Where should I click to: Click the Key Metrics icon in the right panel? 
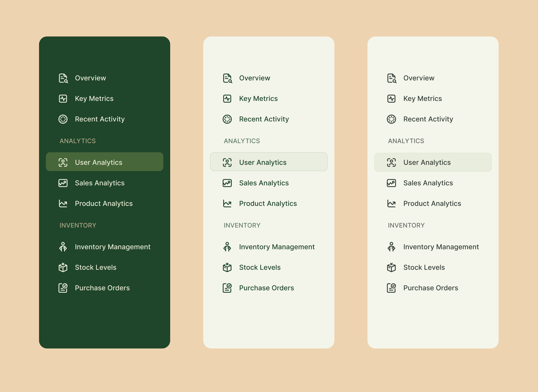391,98
